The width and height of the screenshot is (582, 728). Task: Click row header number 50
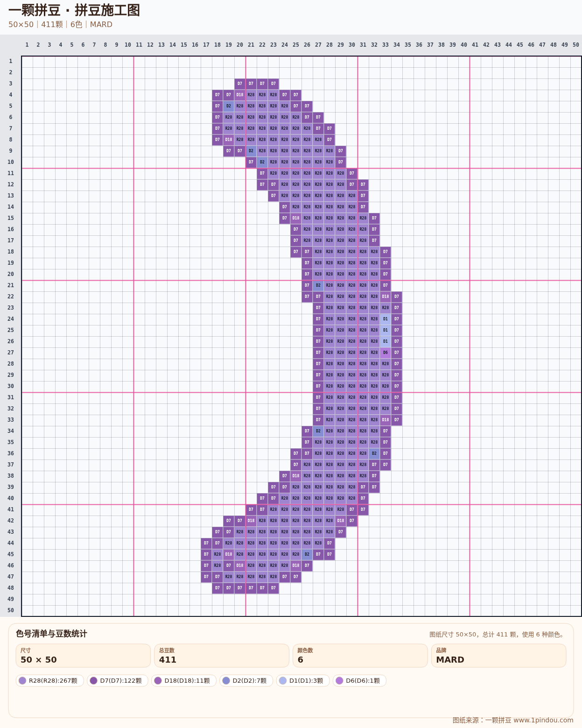11,610
